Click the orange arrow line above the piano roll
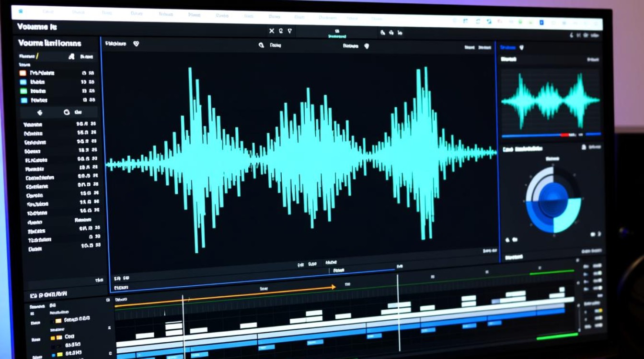 pos(225,296)
